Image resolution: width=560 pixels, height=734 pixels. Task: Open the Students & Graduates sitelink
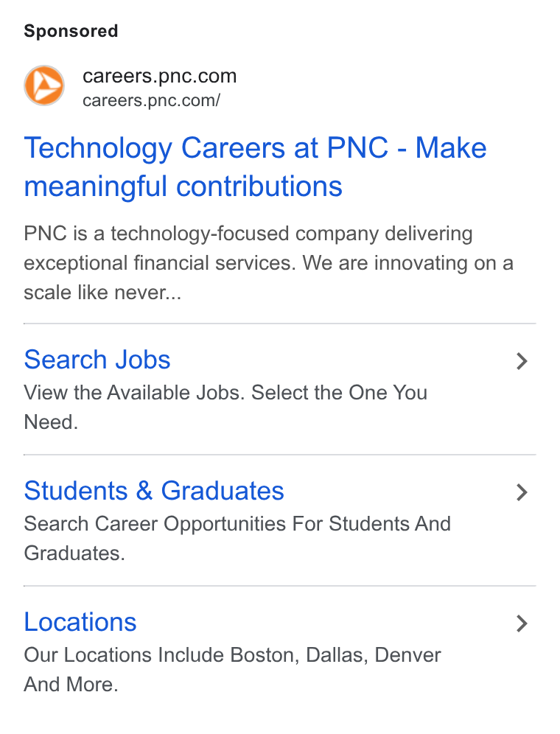pyautogui.click(x=154, y=491)
